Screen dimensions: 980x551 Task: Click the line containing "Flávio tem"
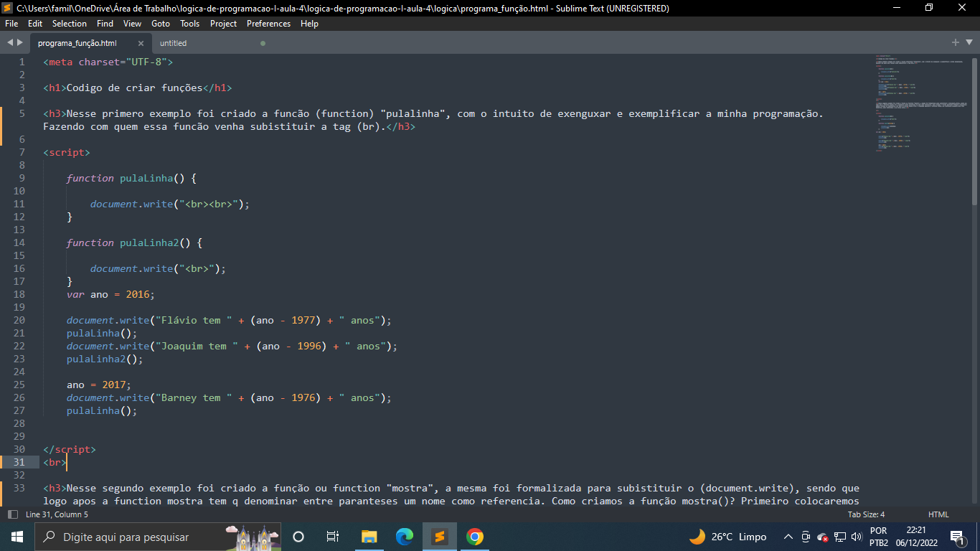coord(229,320)
